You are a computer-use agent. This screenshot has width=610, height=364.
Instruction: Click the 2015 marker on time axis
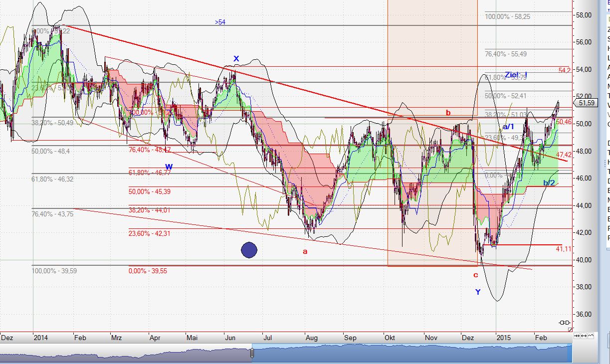click(x=503, y=338)
